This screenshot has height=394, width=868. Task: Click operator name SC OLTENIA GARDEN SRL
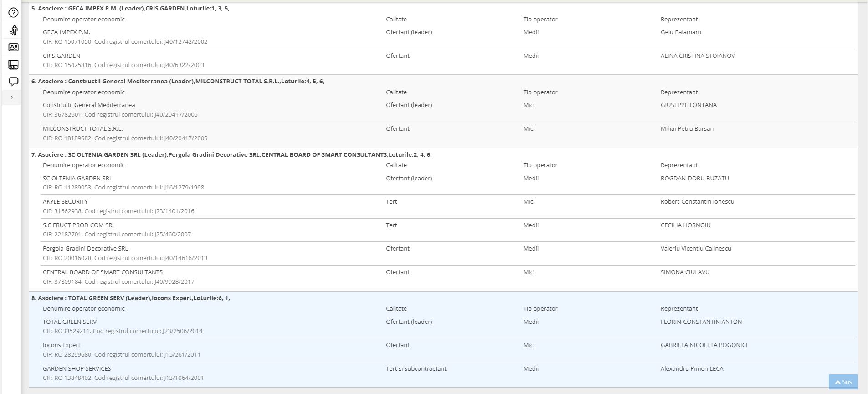pyautogui.click(x=77, y=178)
